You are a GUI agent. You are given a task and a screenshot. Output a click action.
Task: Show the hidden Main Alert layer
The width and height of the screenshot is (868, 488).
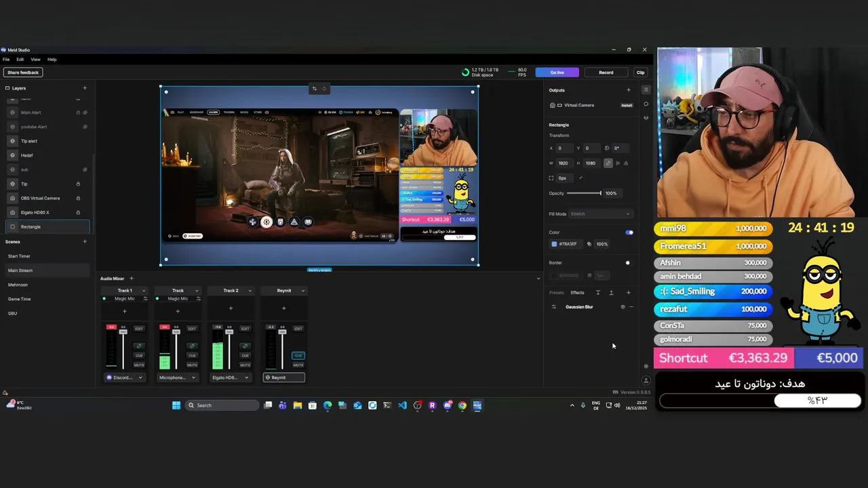click(85, 113)
